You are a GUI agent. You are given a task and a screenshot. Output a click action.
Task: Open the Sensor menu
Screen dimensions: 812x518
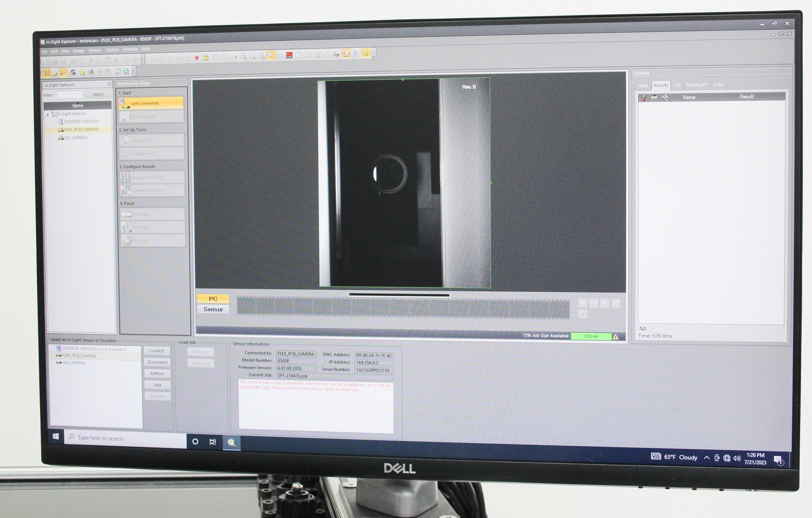click(x=95, y=50)
